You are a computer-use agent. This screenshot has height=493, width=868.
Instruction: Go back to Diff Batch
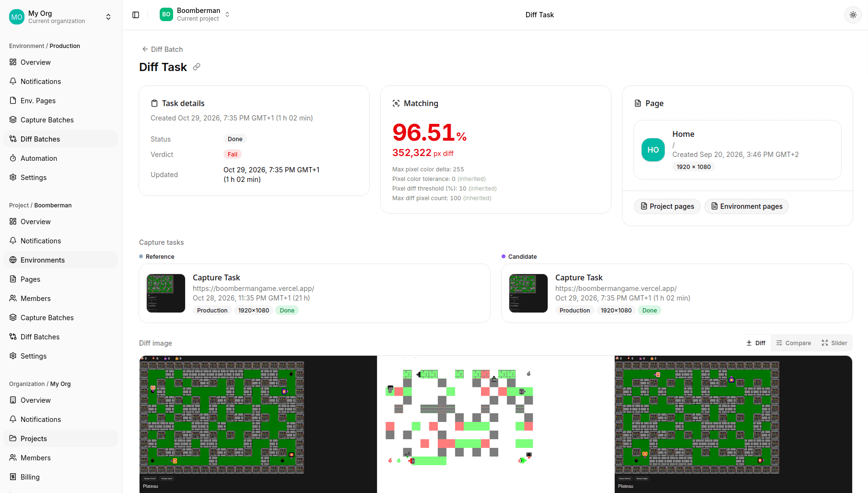[x=162, y=49]
